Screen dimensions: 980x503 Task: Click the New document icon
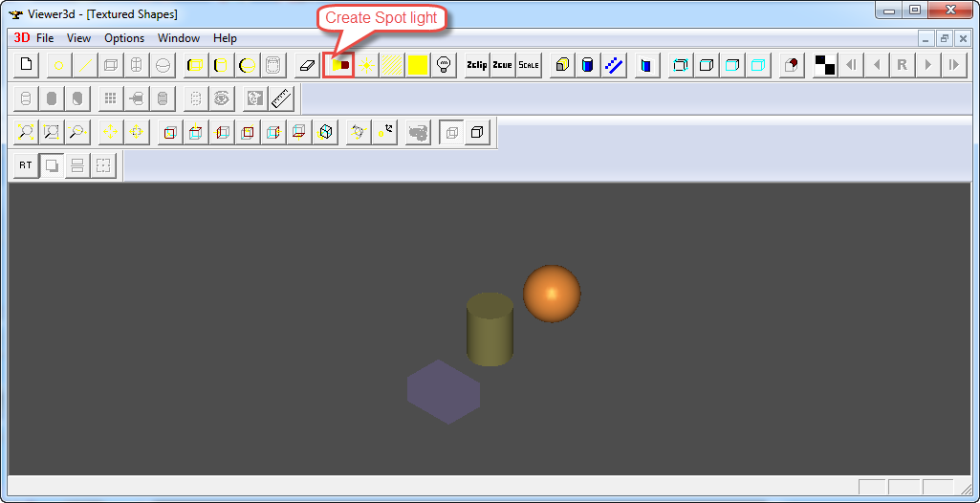[27, 65]
